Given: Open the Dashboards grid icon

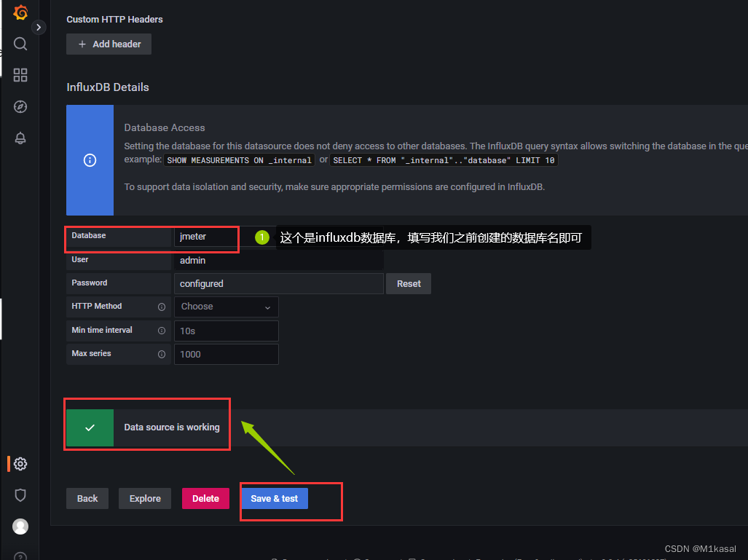Looking at the screenshot, I should 20,75.
